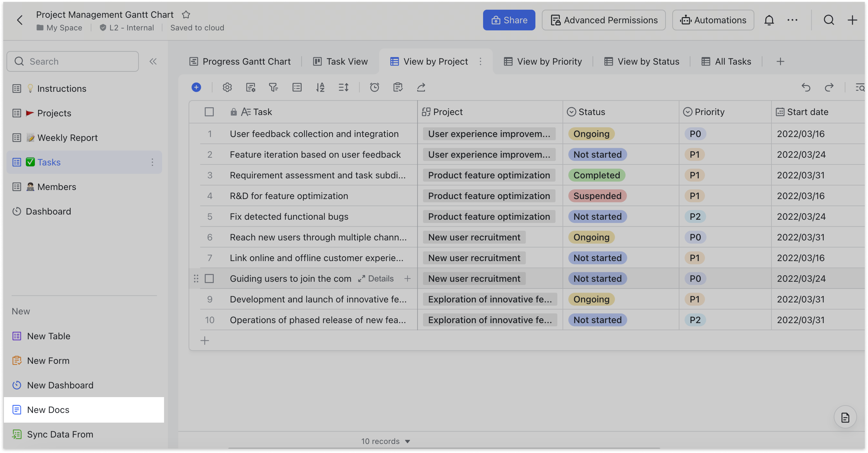This screenshot has height=453, width=868.
Task: Open Advanced Permissions
Action: point(604,20)
